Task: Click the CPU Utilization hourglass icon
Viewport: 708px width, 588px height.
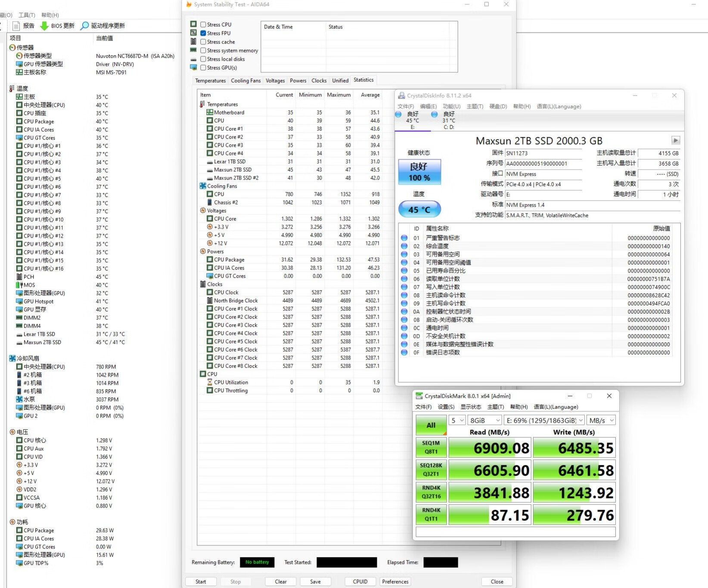Action: [210, 382]
